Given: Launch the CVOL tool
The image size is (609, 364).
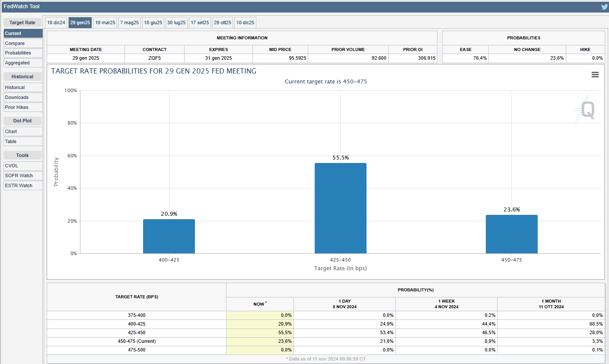Looking at the screenshot, I should click(23, 166).
